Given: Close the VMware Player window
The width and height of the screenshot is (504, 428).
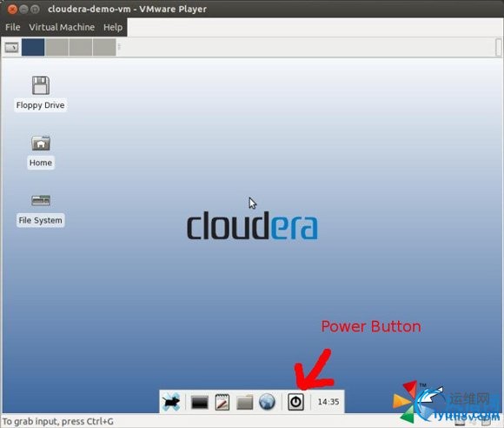Looking at the screenshot, I should point(12,9).
